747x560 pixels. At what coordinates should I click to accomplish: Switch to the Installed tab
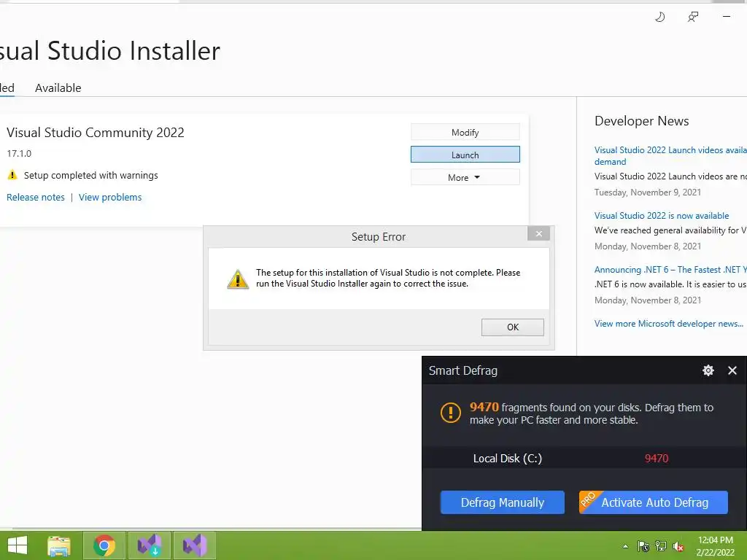(7, 88)
